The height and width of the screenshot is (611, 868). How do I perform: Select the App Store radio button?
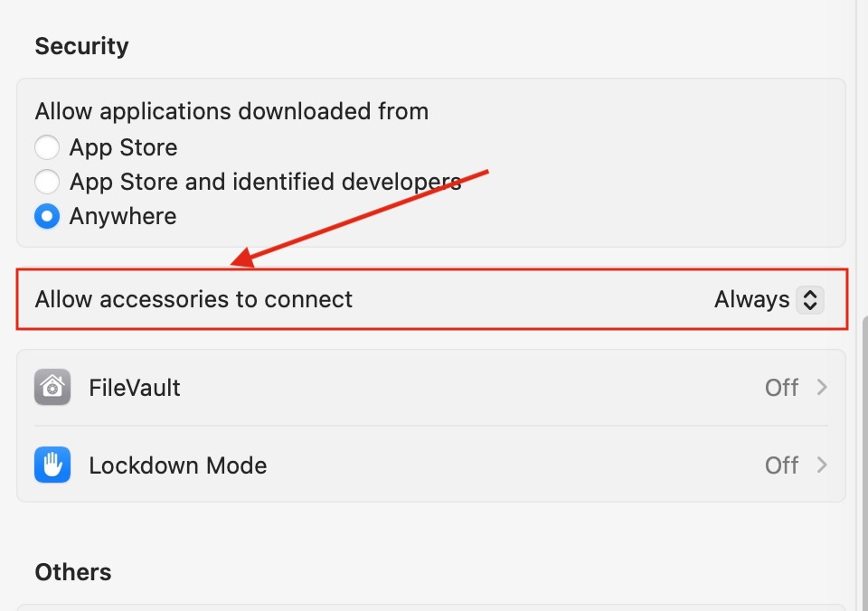47,147
